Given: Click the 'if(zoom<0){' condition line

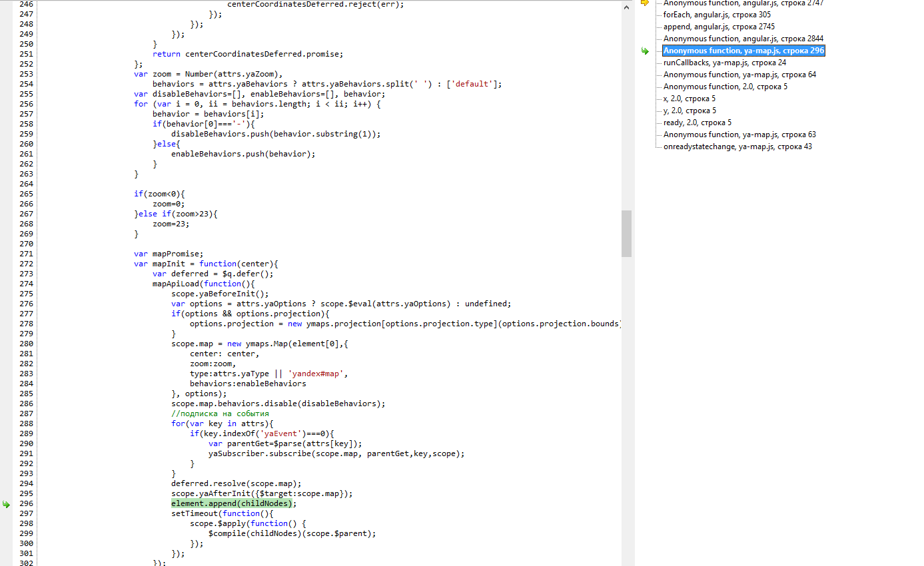Looking at the screenshot, I should click(159, 194).
